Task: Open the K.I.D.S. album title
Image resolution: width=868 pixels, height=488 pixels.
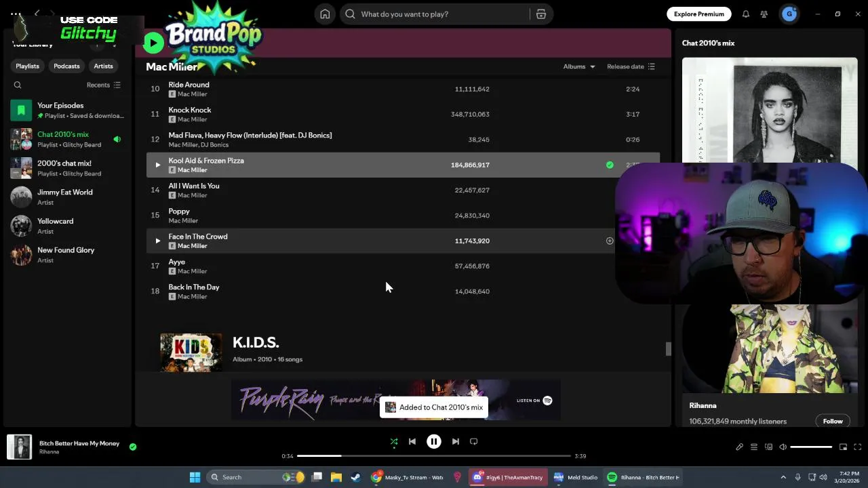Action: click(x=256, y=342)
